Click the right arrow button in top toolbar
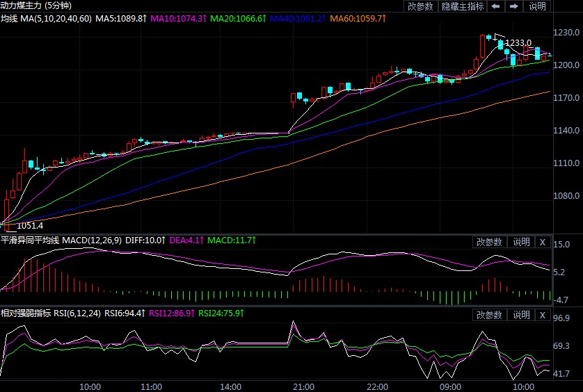 [514, 6]
